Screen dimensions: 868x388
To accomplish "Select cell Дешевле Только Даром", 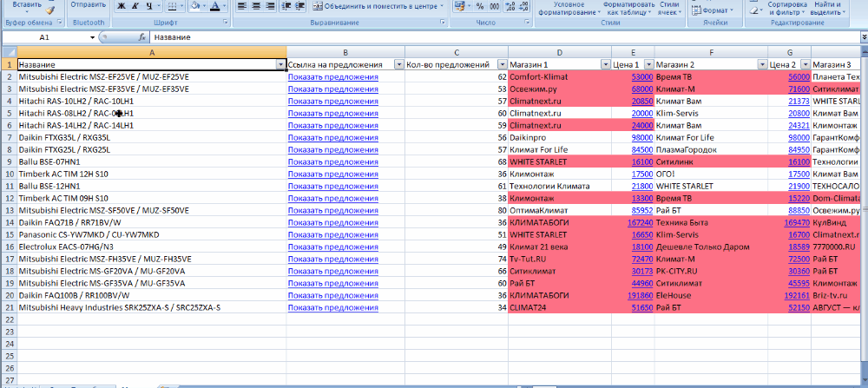I will pos(711,247).
